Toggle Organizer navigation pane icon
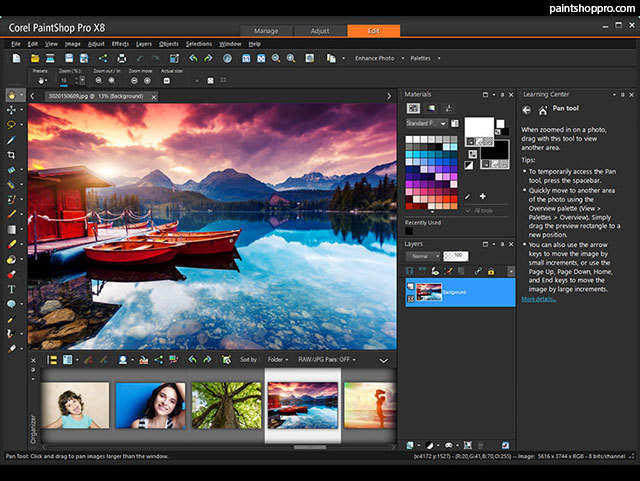 [x=52, y=360]
